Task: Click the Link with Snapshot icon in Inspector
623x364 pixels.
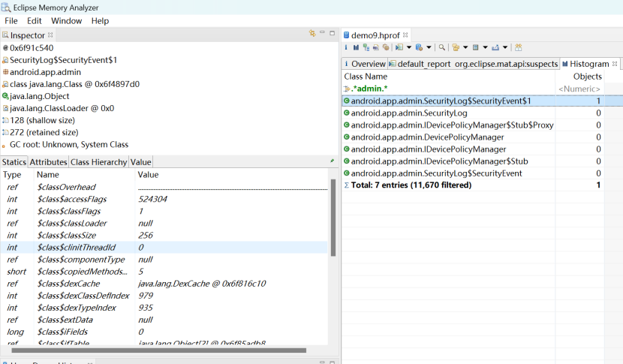Action: coord(312,35)
